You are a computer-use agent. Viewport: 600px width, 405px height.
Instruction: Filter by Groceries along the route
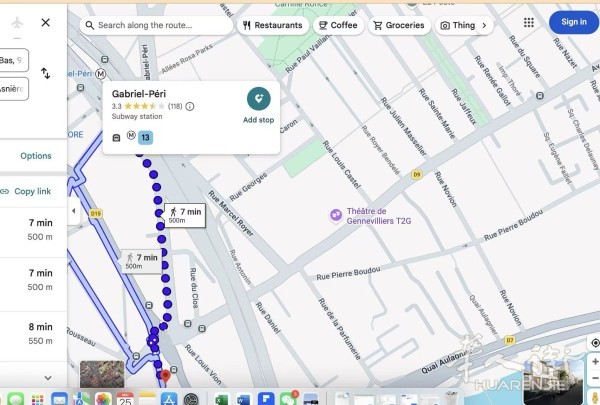[x=399, y=25]
